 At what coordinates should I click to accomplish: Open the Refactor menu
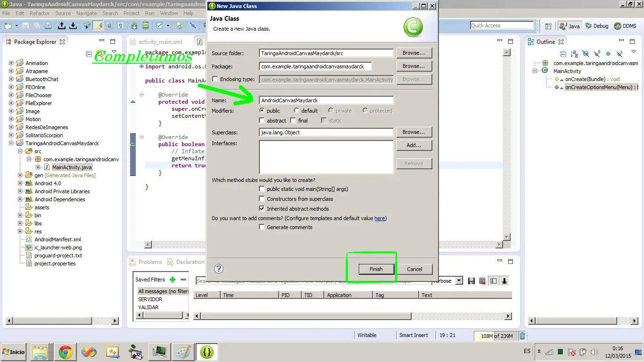point(40,13)
